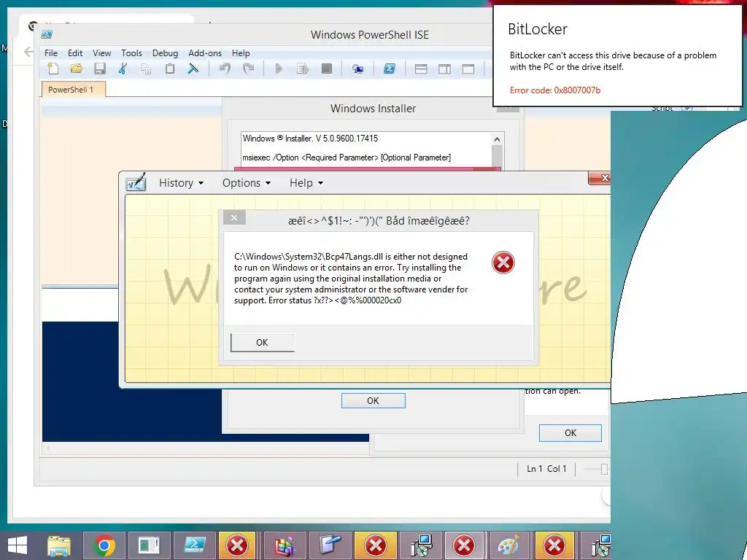747x560 pixels.
Task: Click the BitLocker error code 0x8007007b text
Action: [555, 90]
